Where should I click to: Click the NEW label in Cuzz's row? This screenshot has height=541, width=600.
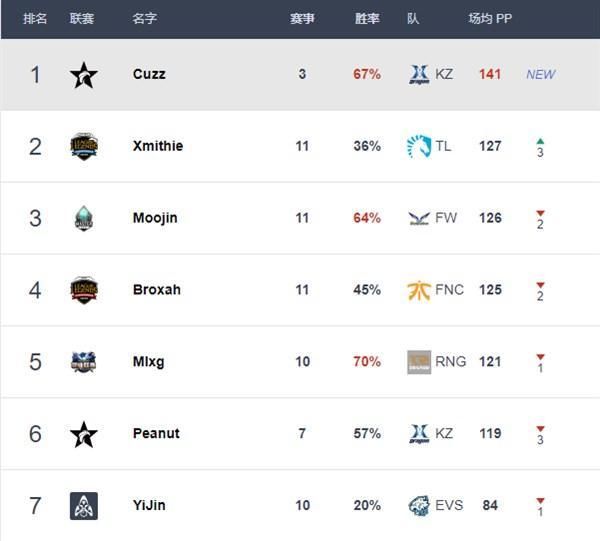pyautogui.click(x=540, y=74)
